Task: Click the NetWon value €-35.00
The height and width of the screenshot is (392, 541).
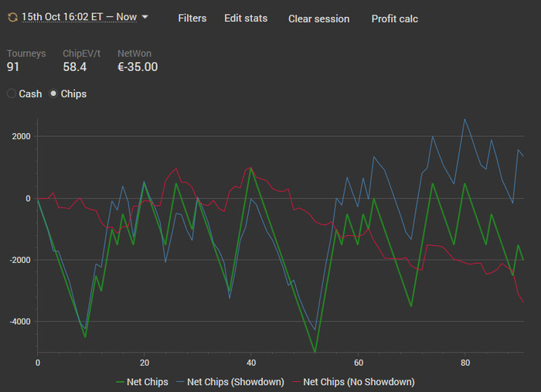Action: pyautogui.click(x=138, y=67)
